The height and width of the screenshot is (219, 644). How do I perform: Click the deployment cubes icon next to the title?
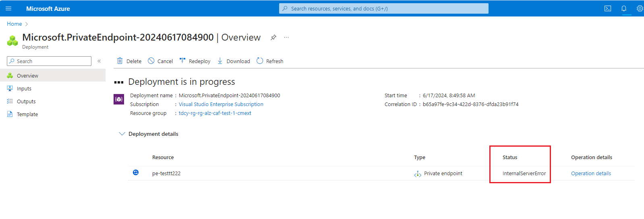12,41
